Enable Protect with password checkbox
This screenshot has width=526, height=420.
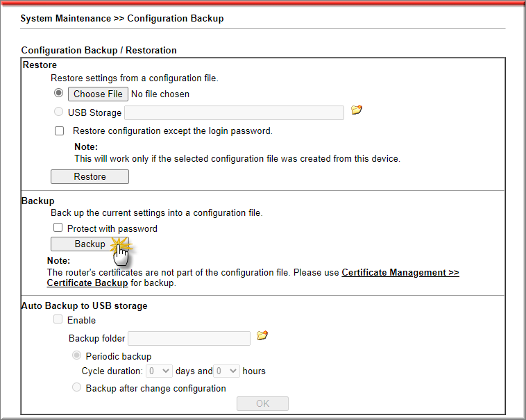pyautogui.click(x=58, y=228)
